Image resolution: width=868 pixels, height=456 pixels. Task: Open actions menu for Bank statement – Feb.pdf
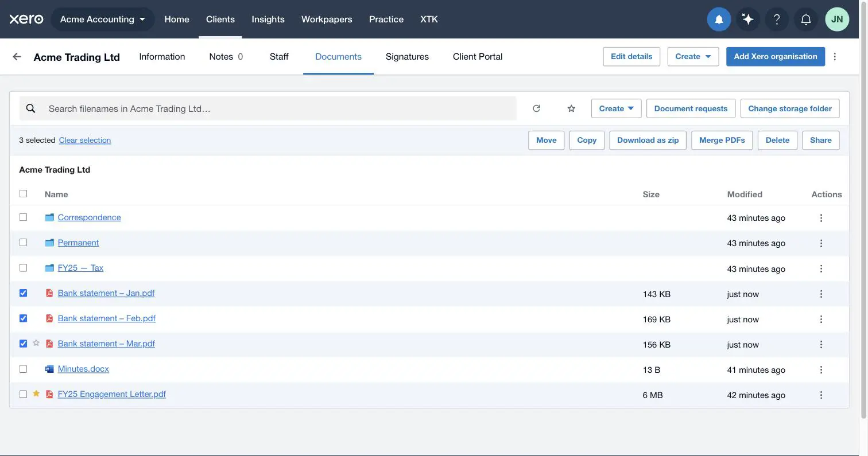pos(821,319)
